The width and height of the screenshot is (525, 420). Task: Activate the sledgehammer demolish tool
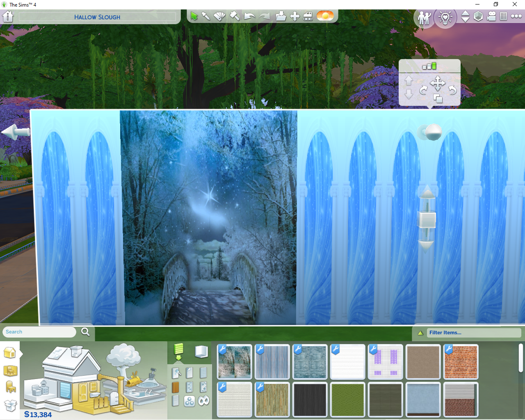[234, 16]
